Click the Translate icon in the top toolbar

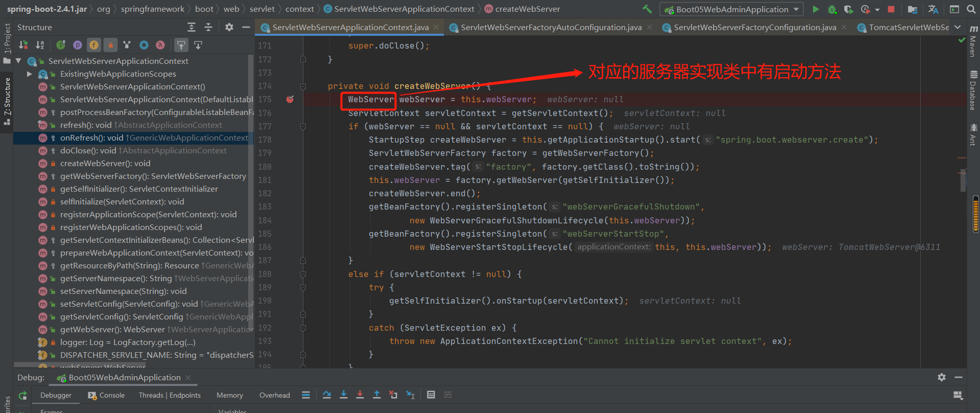[x=933, y=9]
